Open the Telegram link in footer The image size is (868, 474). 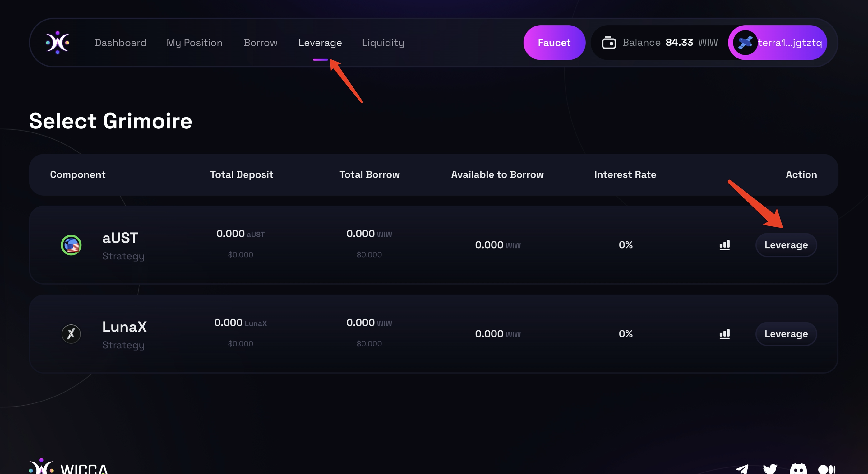tap(742, 469)
